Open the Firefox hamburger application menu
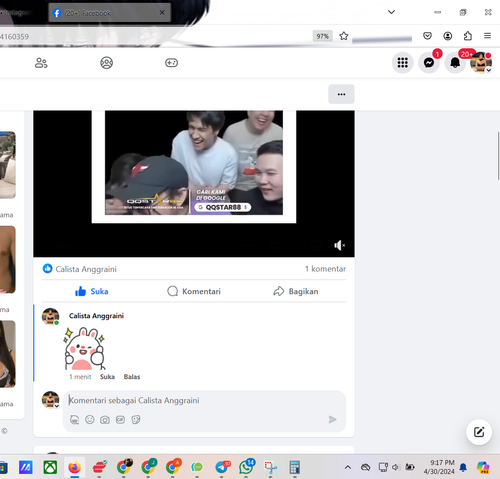500x479 pixels. coord(487,36)
